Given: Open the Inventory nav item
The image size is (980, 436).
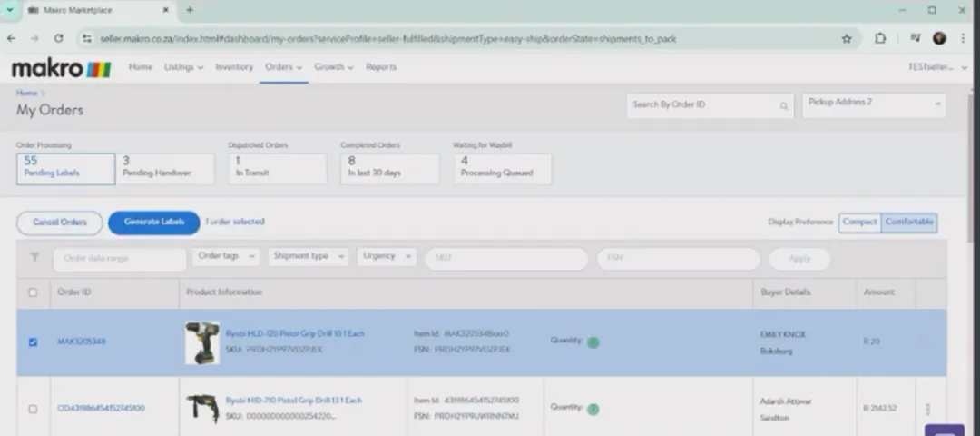Looking at the screenshot, I should tap(234, 67).
